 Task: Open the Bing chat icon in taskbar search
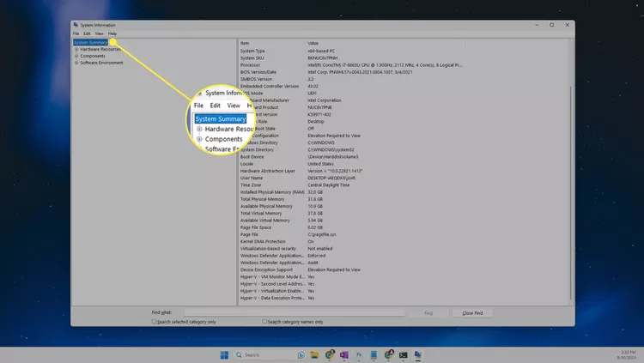click(301, 354)
